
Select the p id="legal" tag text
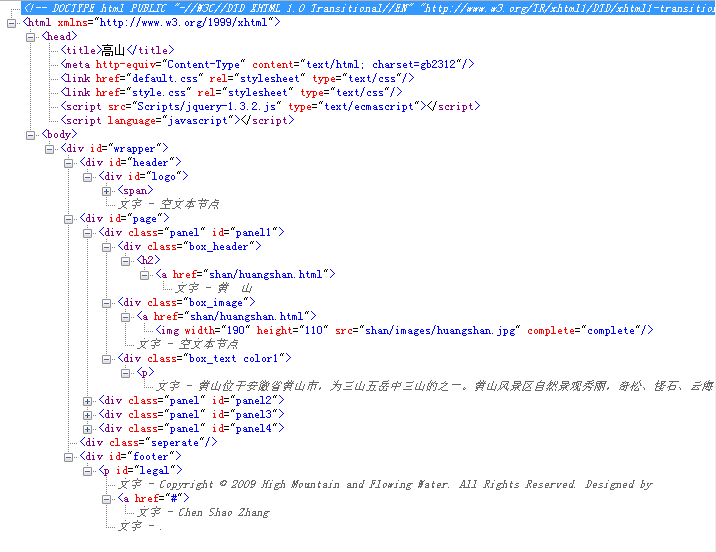pos(141,470)
